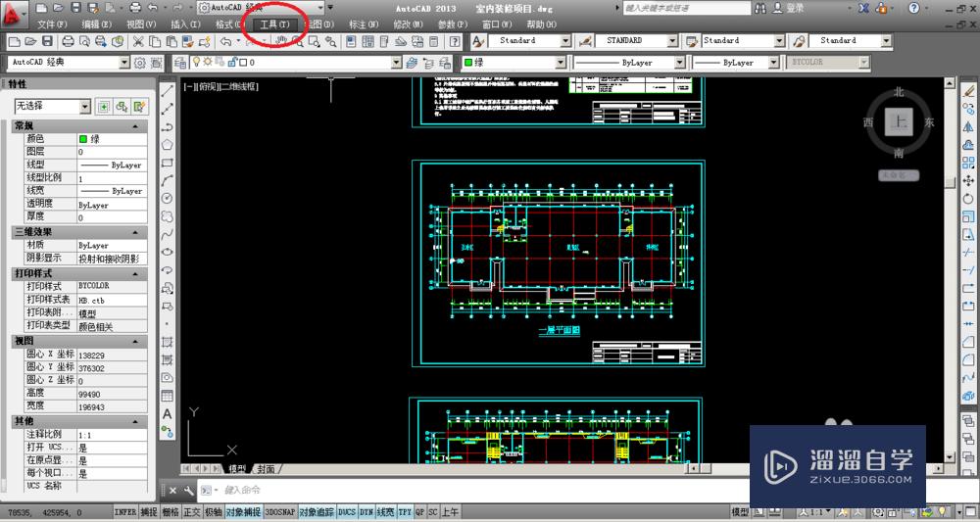Switch to the 封面 layout tab

pyautogui.click(x=267, y=468)
